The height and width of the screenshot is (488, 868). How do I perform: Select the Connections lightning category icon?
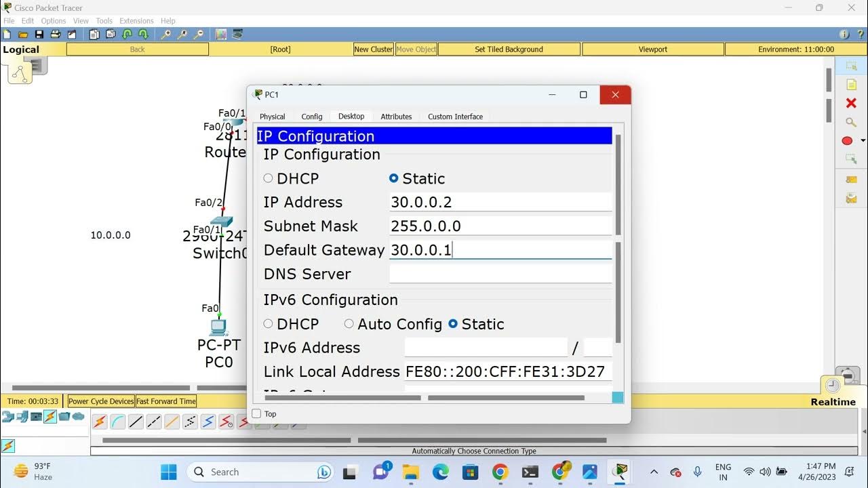[x=50, y=416]
